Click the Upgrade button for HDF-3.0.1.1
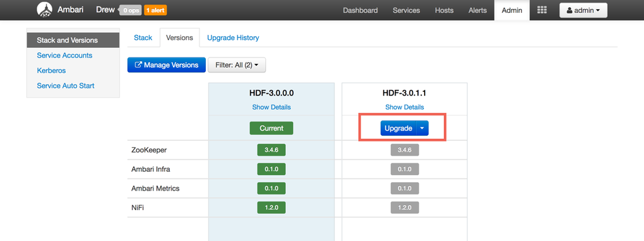644x241 pixels. pos(398,129)
